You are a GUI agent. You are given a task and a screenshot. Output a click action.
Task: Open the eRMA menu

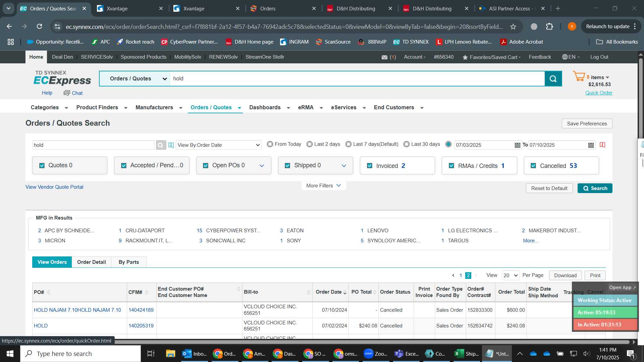(x=310, y=108)
